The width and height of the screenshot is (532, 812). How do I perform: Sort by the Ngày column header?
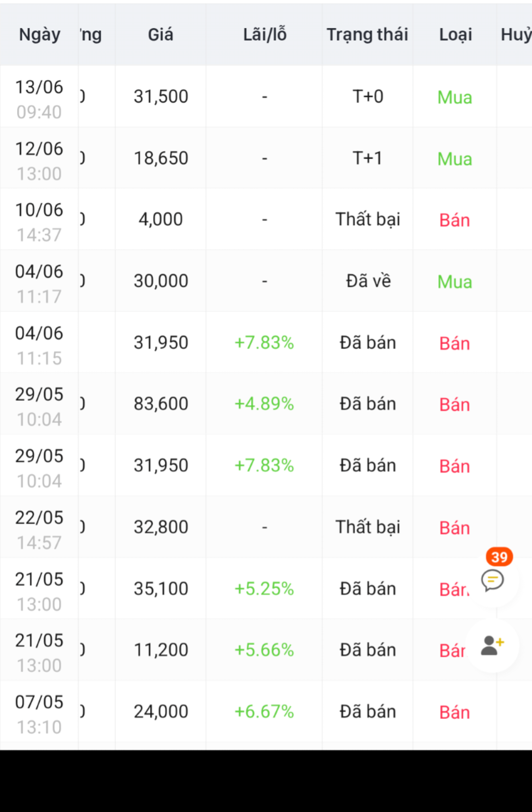click(39, 35)
